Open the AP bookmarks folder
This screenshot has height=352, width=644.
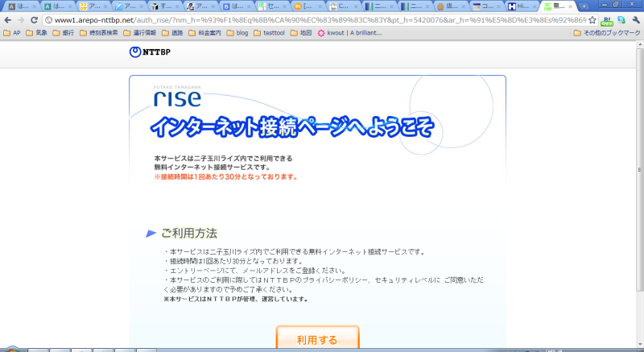click(11, 33)
